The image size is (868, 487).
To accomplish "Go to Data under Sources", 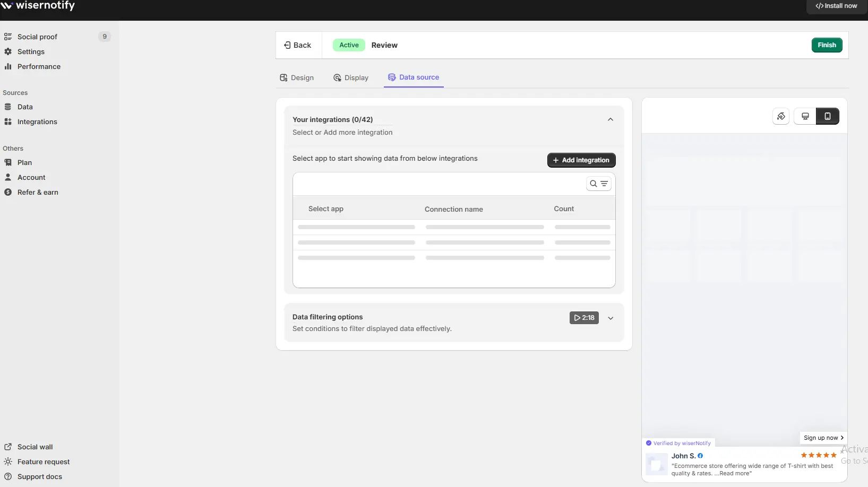I will coord(25,107).
